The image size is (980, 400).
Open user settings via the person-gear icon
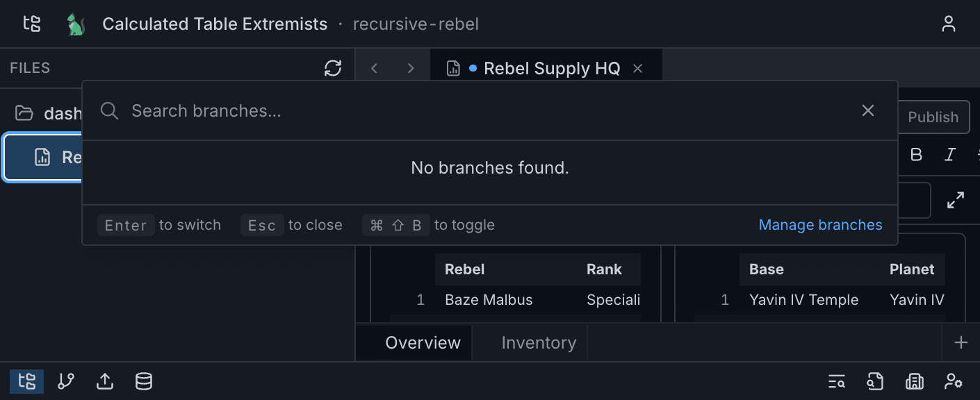click(953, 381)
